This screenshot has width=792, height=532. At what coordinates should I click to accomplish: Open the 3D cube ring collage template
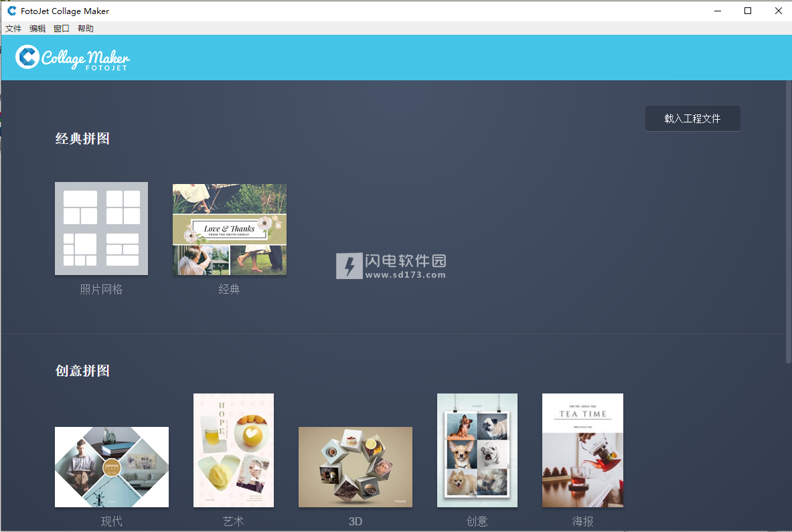click(x=355, y=466)
